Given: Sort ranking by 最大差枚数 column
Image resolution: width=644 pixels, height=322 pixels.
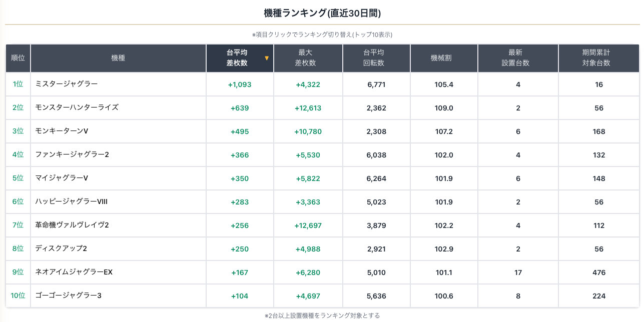Looking at the screenshot, I should tap(308, 58).
